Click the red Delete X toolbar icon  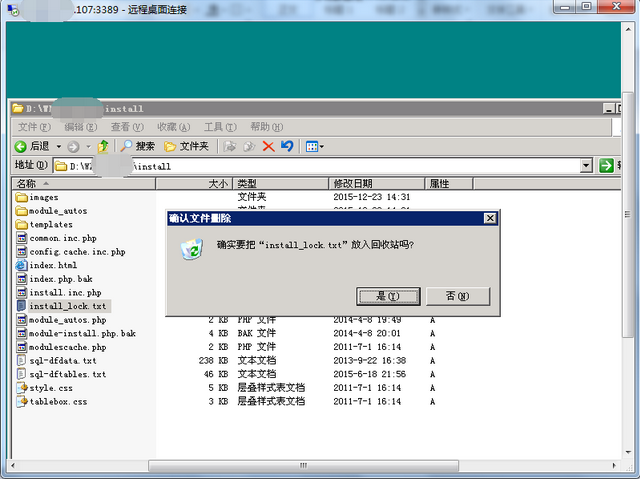tap(268, 146)
